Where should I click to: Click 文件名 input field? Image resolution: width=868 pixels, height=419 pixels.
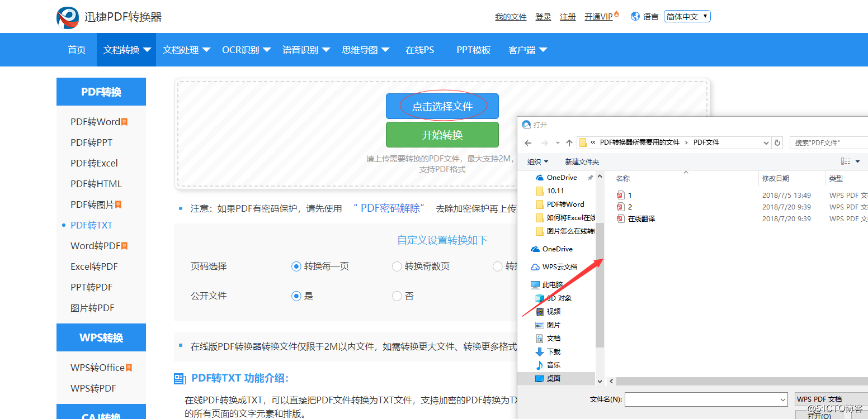[x=706, y=399]
